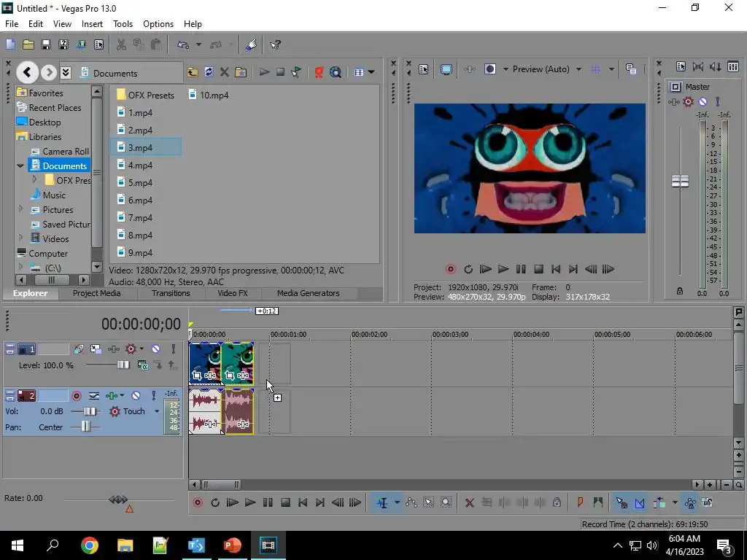This screenshot has height=560, width=747.
Task: Go back in Explorer with the left arrow
Action: click(27, 72)
